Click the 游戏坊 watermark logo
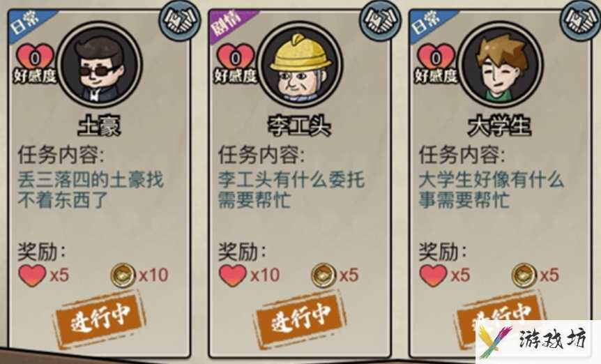This screenshot has width=601, height=364. point(538,340)
